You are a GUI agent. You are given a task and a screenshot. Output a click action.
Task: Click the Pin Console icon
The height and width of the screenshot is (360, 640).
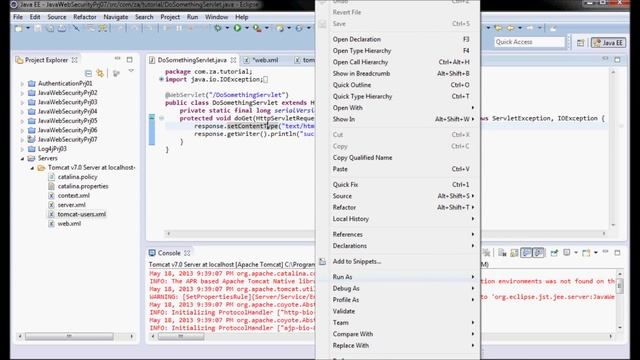(554, 253)
